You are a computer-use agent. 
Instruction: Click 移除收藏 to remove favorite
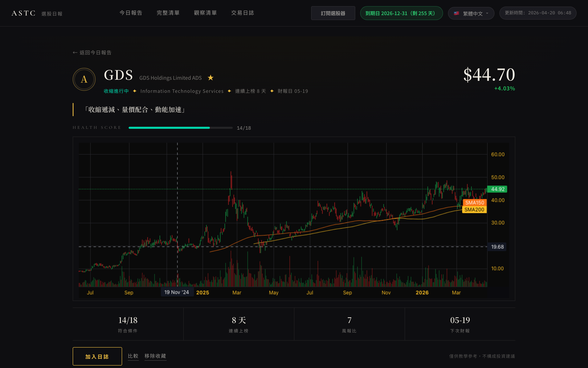click(155, 356)
